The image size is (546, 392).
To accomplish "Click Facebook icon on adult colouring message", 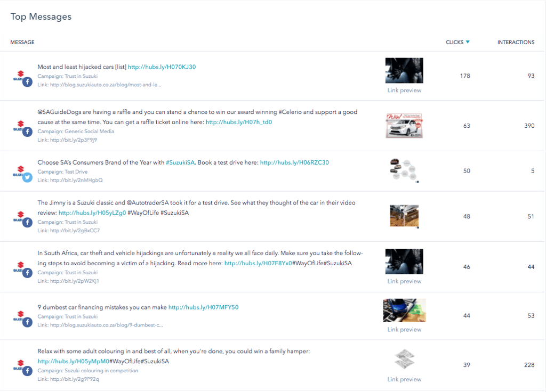I will 28,371.
